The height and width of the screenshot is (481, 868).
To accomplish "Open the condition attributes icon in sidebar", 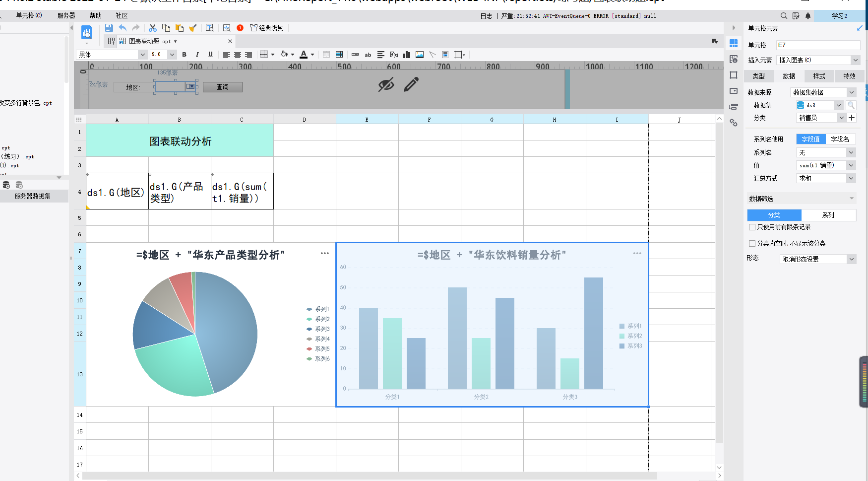I will 734,107.
